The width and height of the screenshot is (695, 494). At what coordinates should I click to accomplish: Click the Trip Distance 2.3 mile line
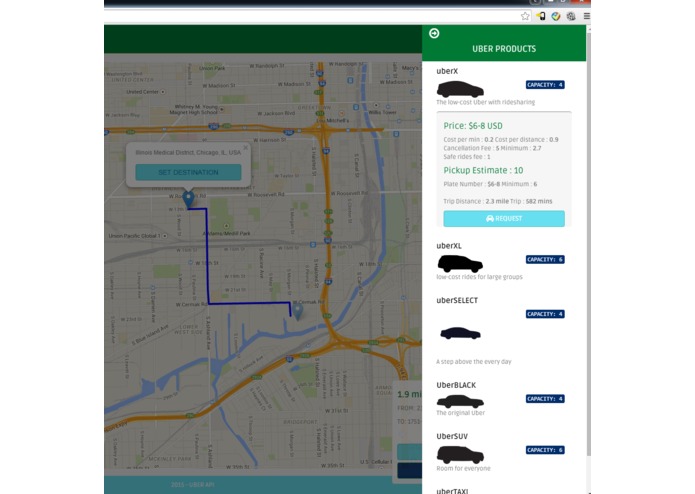point(498,201)
